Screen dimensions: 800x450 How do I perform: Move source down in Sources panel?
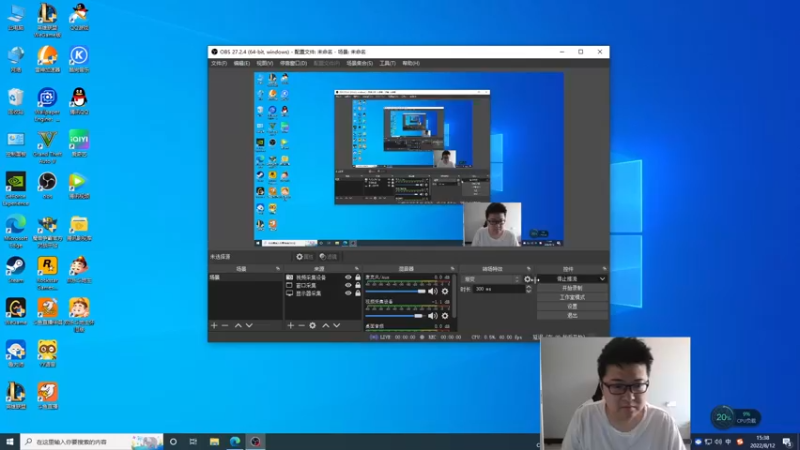337,326
